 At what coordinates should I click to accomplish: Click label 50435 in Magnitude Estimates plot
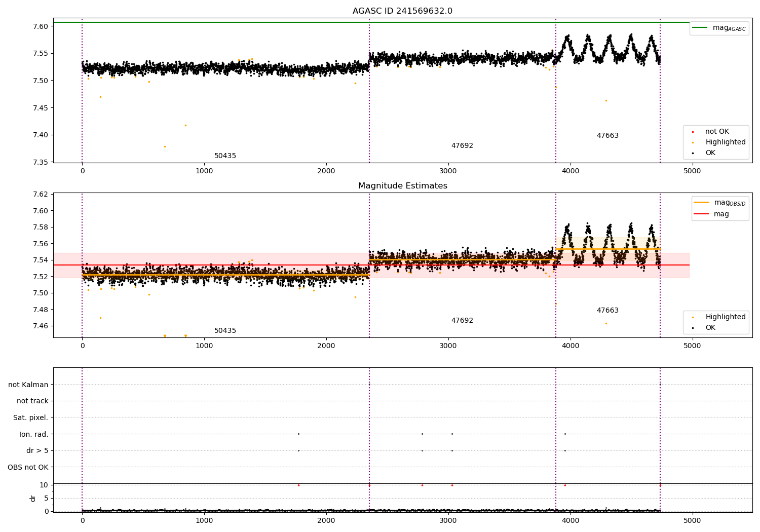pyautogui.click(x=225, y=331)
